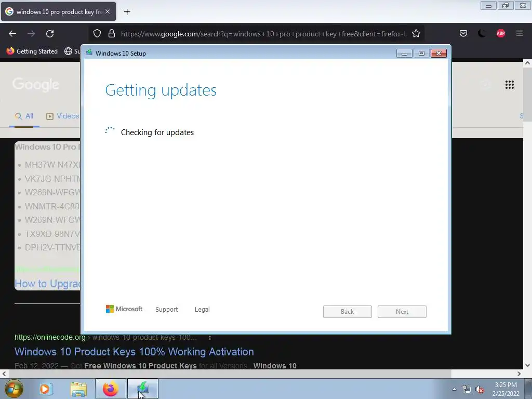Open the network tray icon
This screenshot has height=399, width=532.
467,390
